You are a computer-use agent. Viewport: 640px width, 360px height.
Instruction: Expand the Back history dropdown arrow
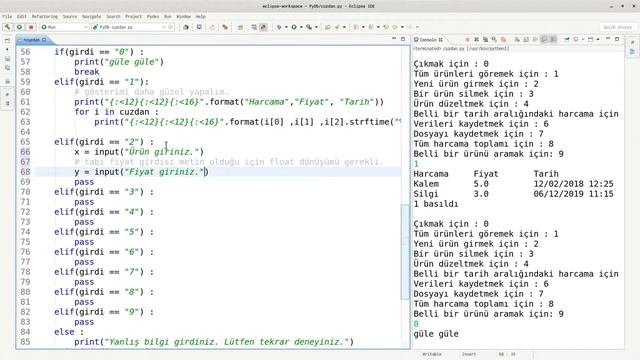click(402, 27)
